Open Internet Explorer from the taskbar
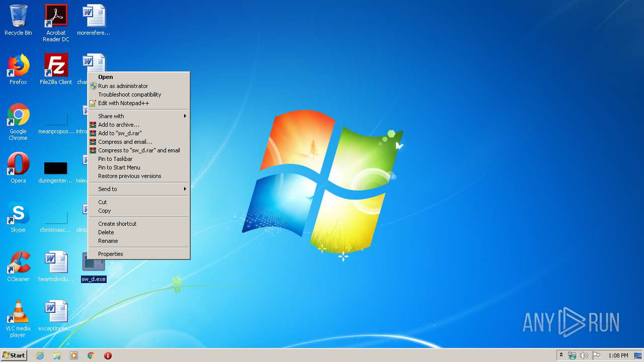This screenshot has height=362, width=644. click(40, 355)
